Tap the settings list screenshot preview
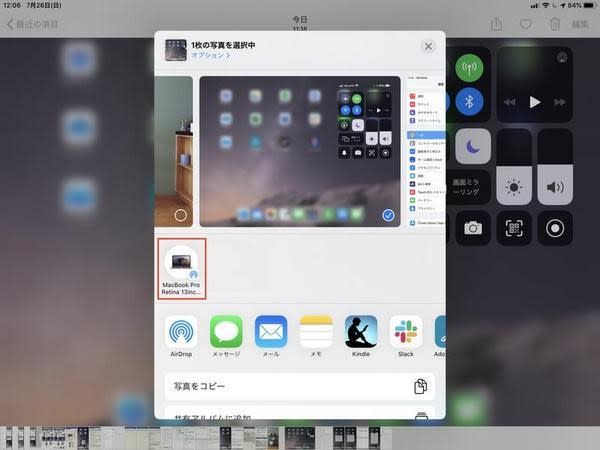600x450 pixels. [x=426, y=152]
